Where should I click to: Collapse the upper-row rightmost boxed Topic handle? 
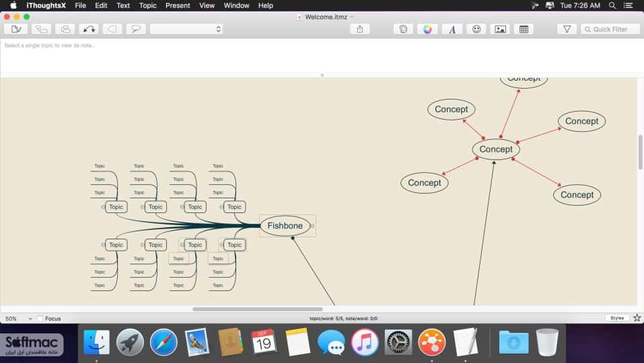[221, 207]
